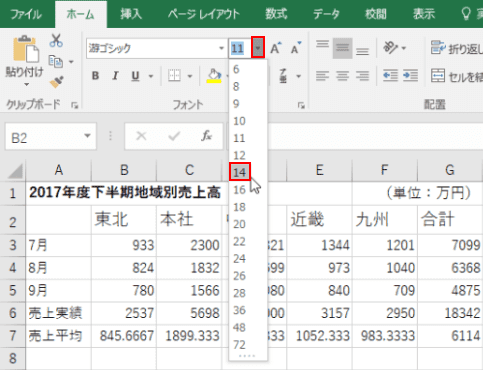The height and width of the screenshot is (370, 483).
Task: Align cell text right
Action: coord(362,76)
